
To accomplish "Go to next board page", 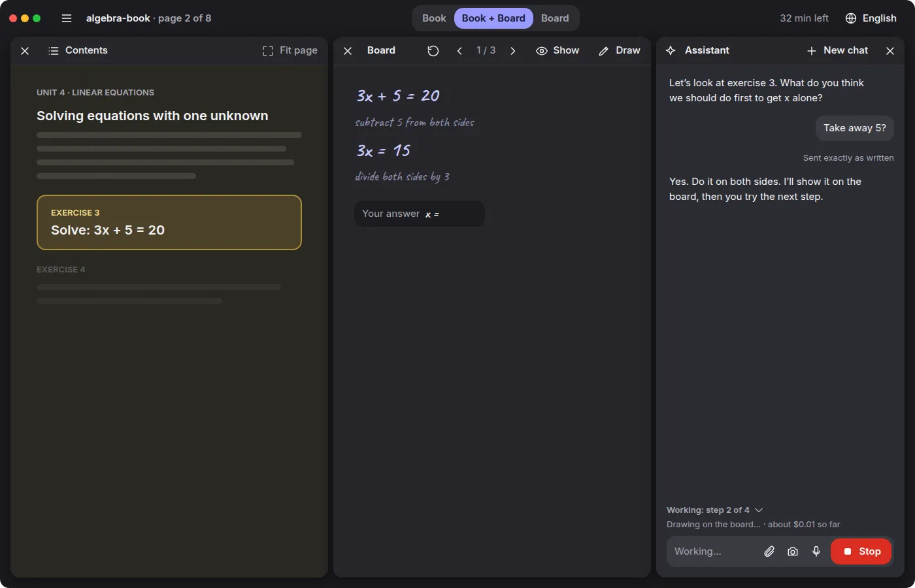I will click(513, 51).
